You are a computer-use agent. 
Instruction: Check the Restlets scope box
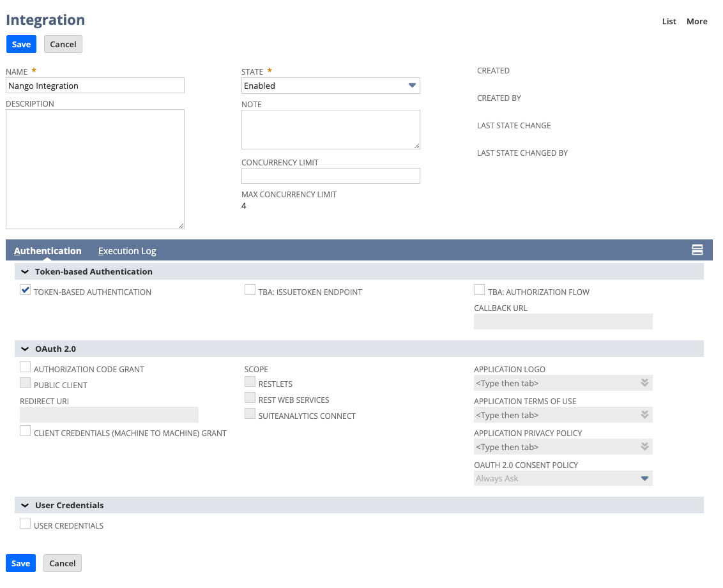click(250, 382)
